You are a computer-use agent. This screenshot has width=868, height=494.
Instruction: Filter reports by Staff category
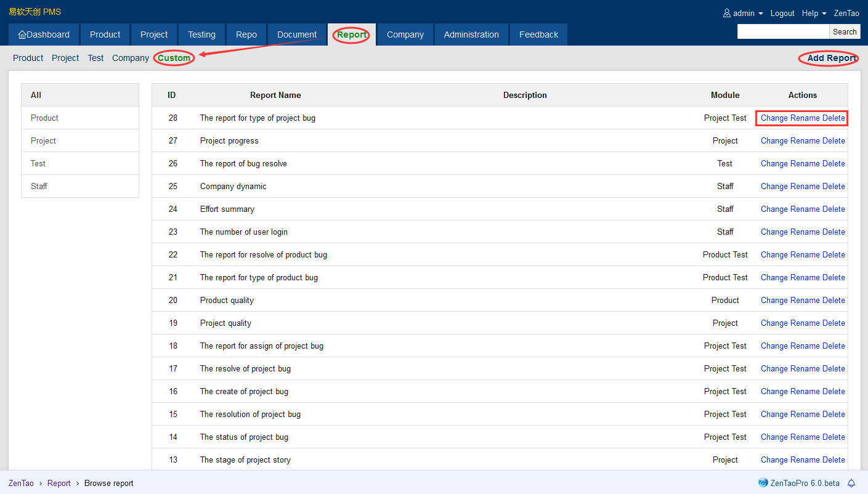39,186
